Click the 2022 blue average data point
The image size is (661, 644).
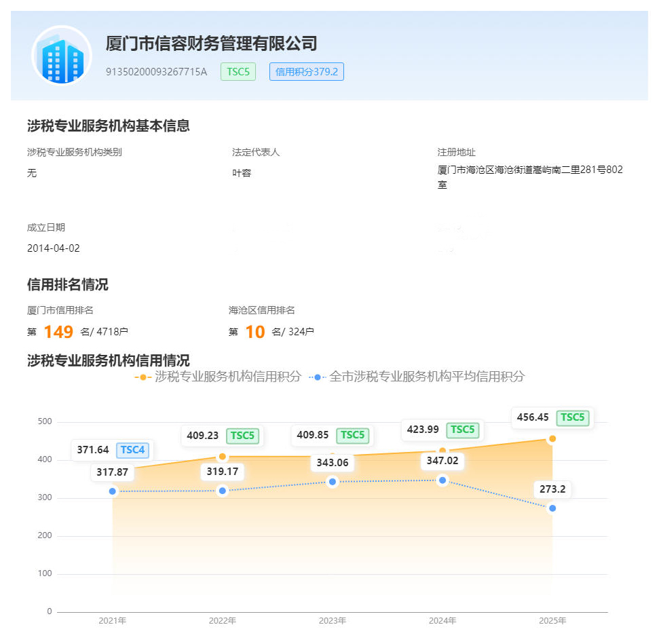tap(223, 491)
